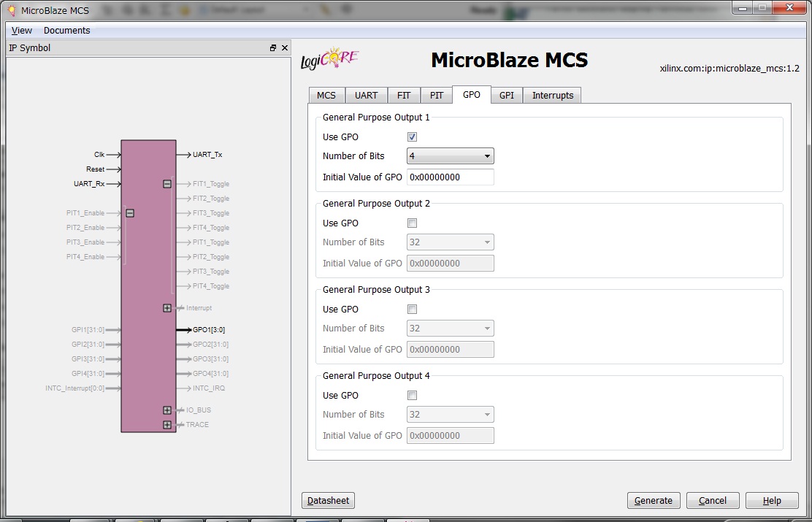Select the GPO tab
The width and height of the screenshot is (812, 522).
[472, 95]
